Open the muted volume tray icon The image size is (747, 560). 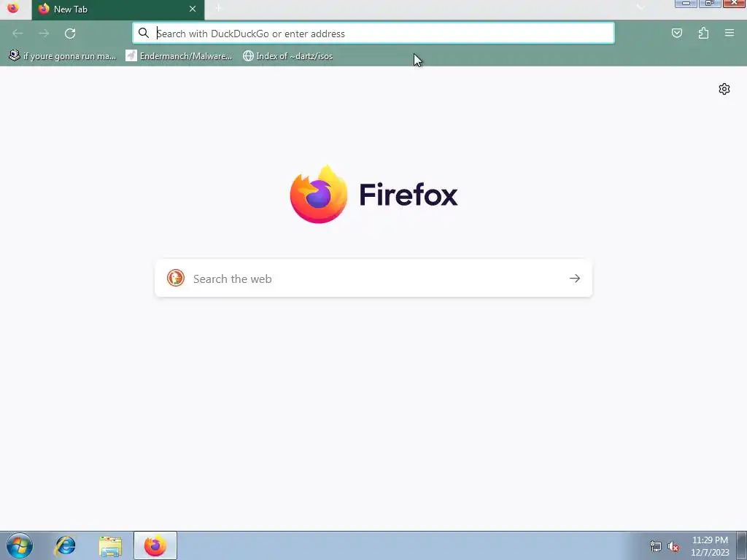(673, 546)
